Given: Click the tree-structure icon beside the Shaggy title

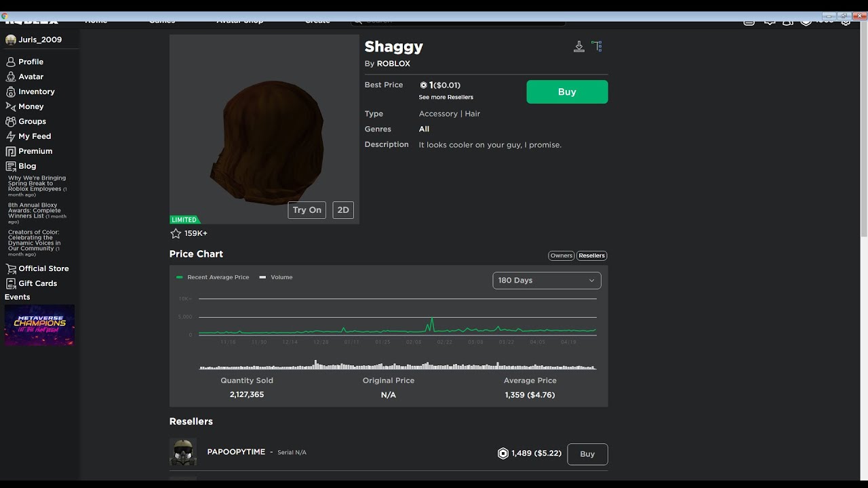Looking at the screenshot, I should (x=597, y=46).
